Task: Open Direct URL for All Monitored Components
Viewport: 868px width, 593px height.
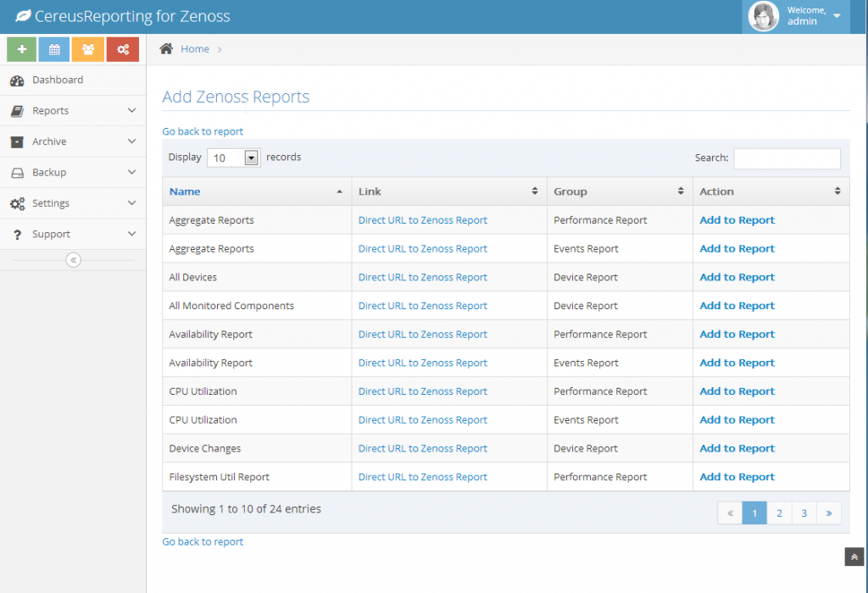Action: click(x=423, y=305)
